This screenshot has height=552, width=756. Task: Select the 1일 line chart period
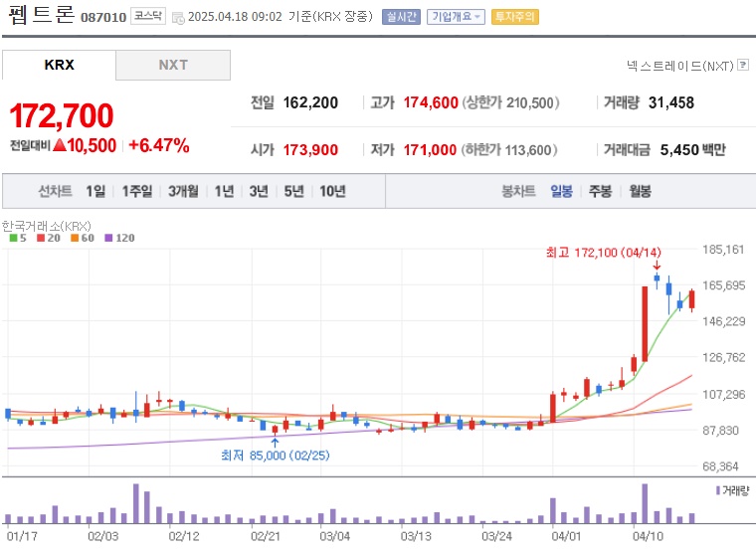[95, 191]
